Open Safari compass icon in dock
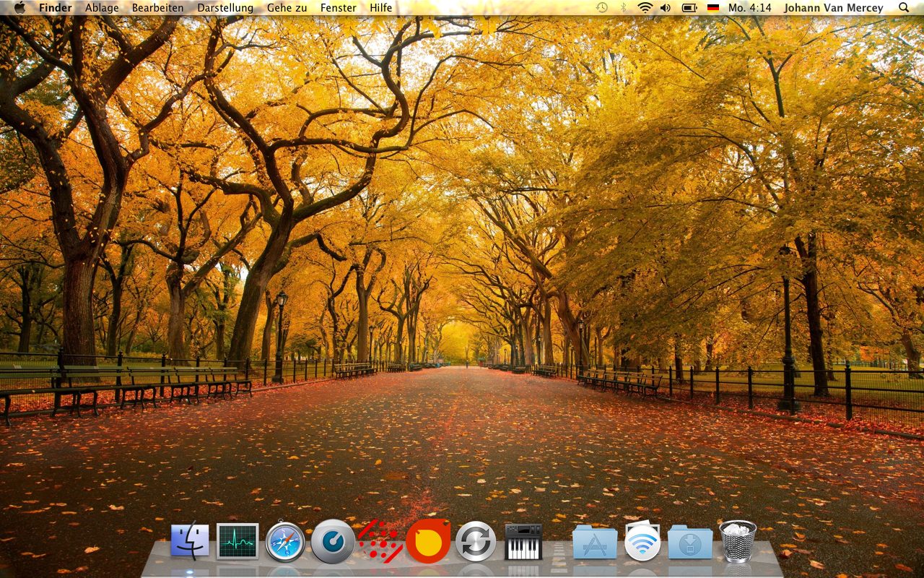 [x=285, y=542]
